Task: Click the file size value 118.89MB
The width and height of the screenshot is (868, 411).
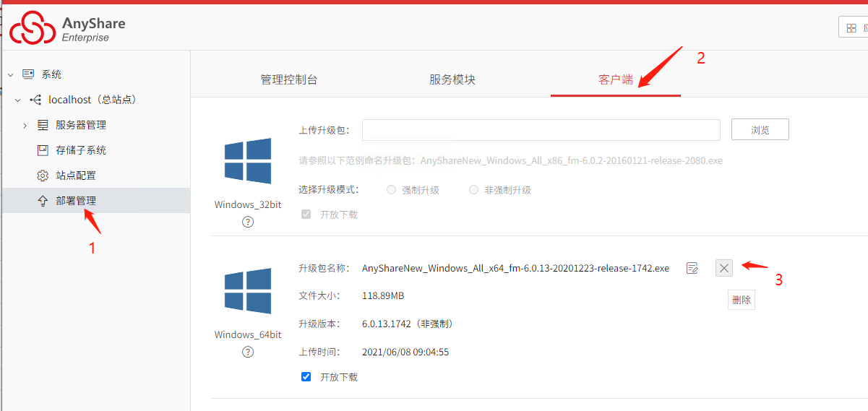Action: click(383, 296)
